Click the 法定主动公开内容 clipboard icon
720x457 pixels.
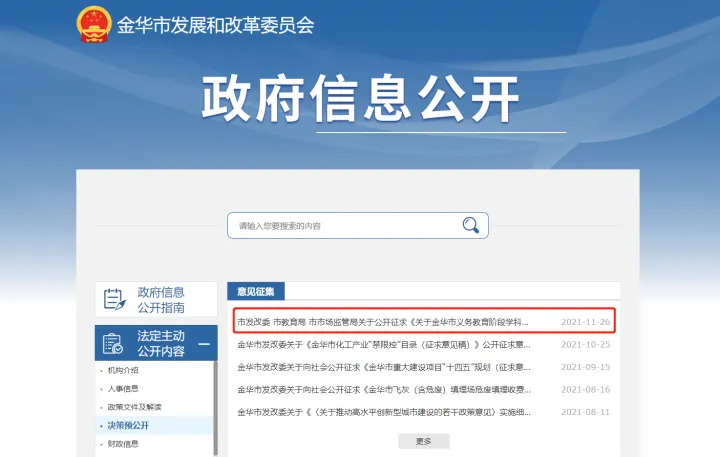pos(113,343)
